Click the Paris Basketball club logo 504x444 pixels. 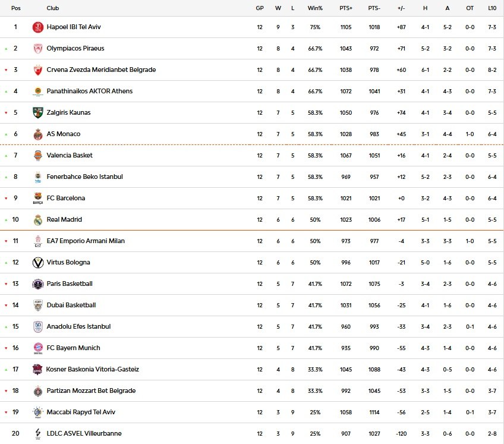click(x=37, y=284)
